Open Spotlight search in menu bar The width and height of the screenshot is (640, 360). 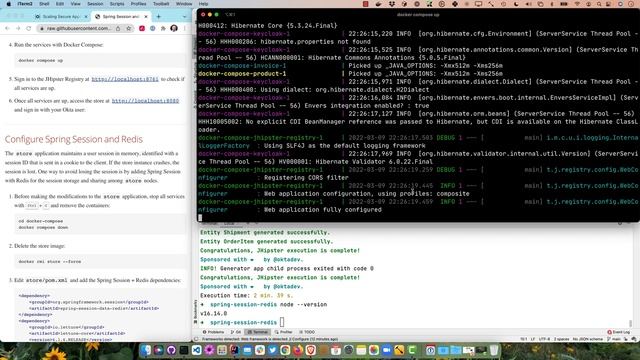[x=599, y=4]
